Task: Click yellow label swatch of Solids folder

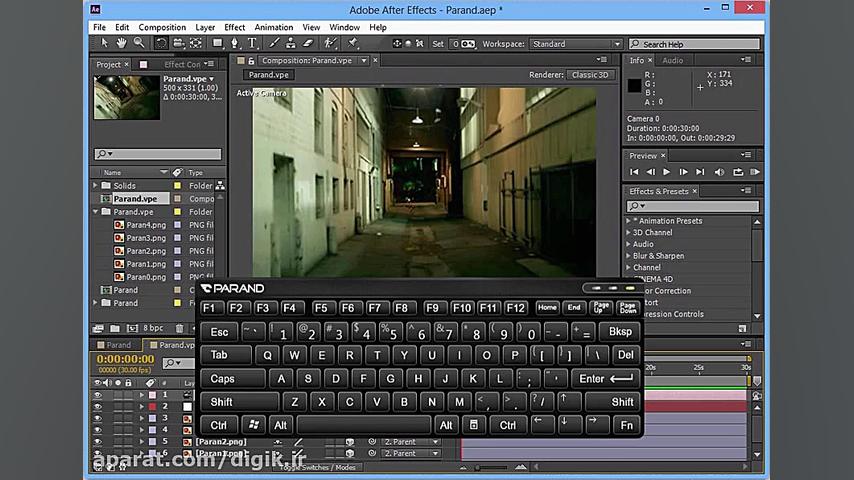Action: (178, 186)
